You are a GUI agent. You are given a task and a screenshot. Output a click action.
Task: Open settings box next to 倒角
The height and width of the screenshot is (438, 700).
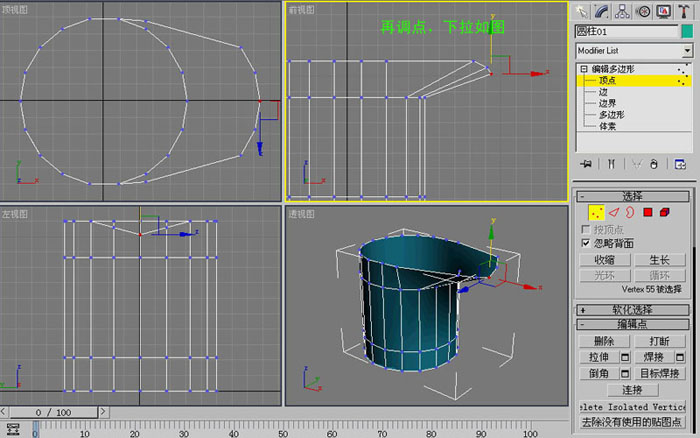[x=625, y=373]
